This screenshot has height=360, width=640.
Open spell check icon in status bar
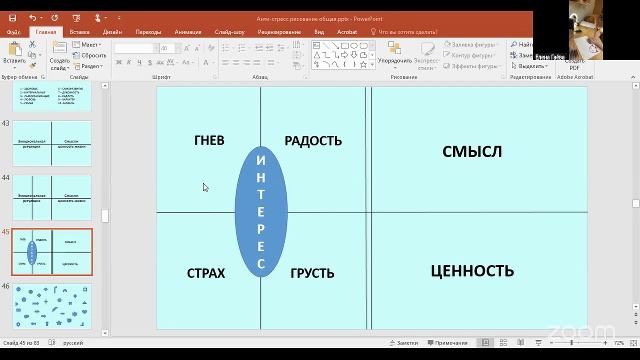(x=52, y=343)
